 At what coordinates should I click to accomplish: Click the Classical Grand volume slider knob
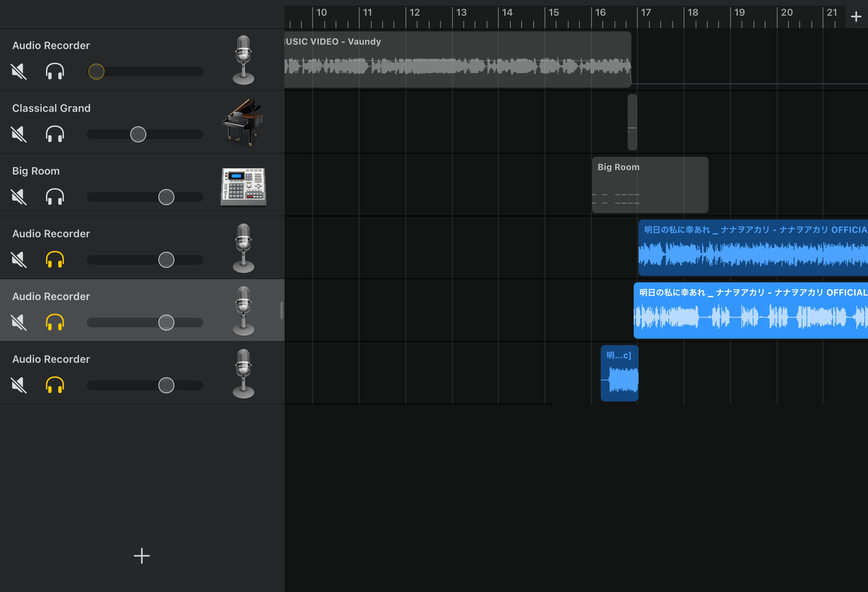pos(138,134)
